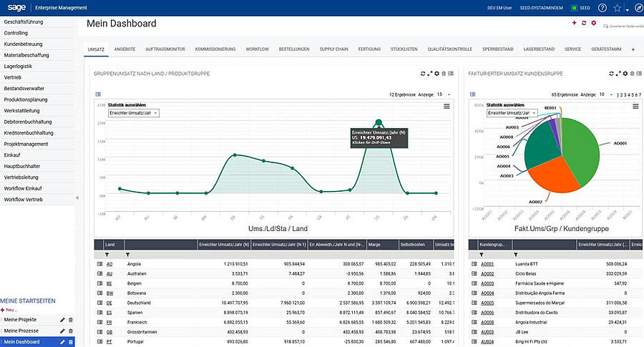644x347 pixels.
Task: Select Meine Prozesse start page
Action: (21, 331)
